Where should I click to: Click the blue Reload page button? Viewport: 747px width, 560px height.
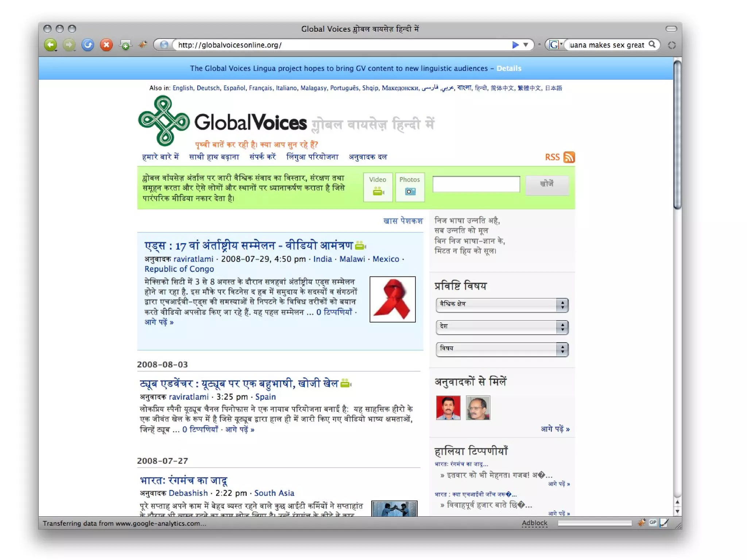tap(88, 45)
